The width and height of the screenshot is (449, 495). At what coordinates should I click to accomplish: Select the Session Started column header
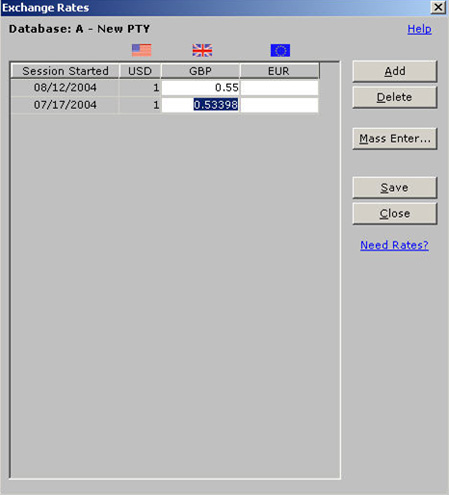tap(65, 71)
